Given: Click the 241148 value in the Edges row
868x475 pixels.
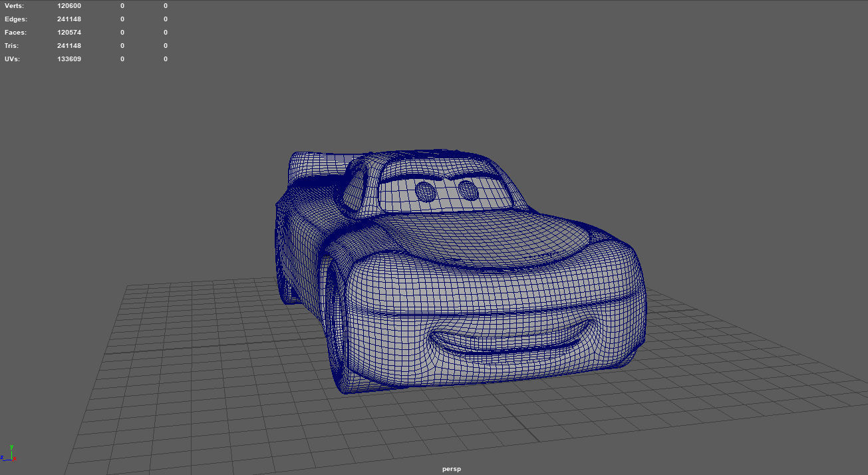Looking at the screenshot, I should click(x=69, y=19).
